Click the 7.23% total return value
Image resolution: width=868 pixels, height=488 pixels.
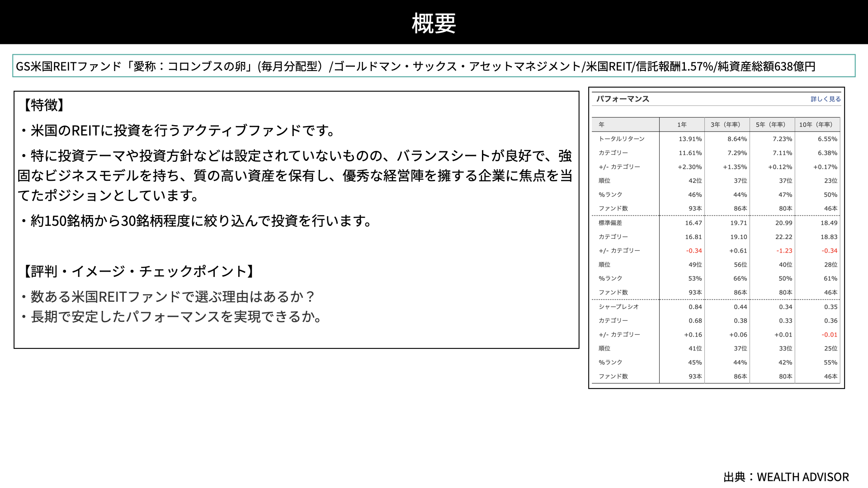783,139
